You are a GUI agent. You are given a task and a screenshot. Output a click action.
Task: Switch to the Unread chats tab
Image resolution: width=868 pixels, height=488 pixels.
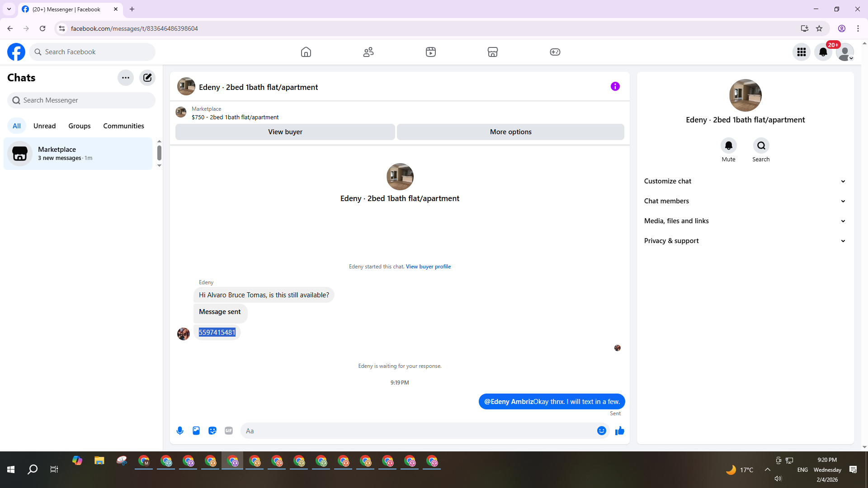pyautogui.click(x=44, y=126)
